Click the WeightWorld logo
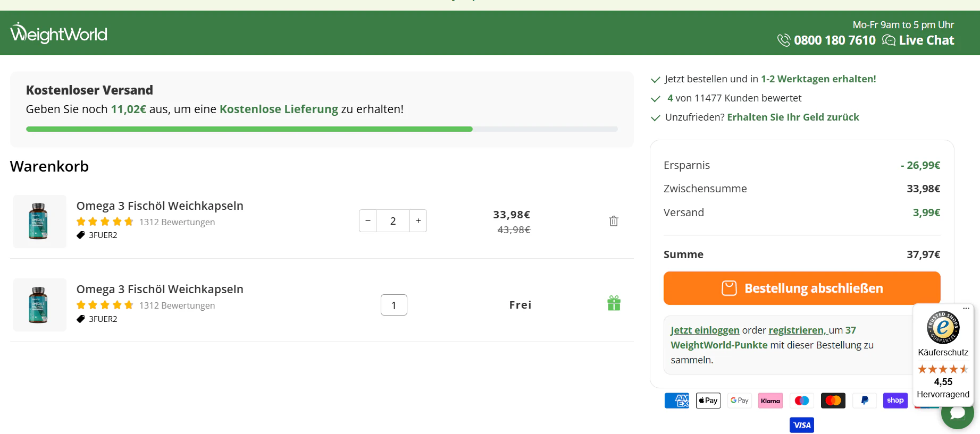The width and height of the screenshot is (980, 434). (58, 33)
